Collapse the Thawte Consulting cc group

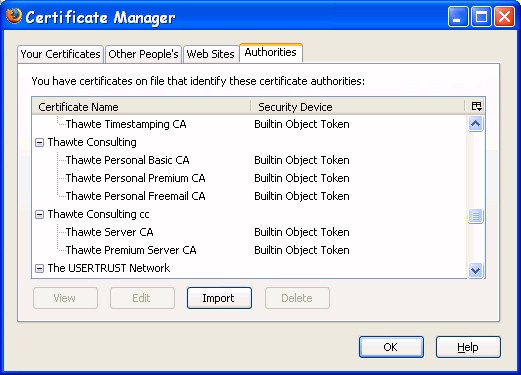pos(39,214)
